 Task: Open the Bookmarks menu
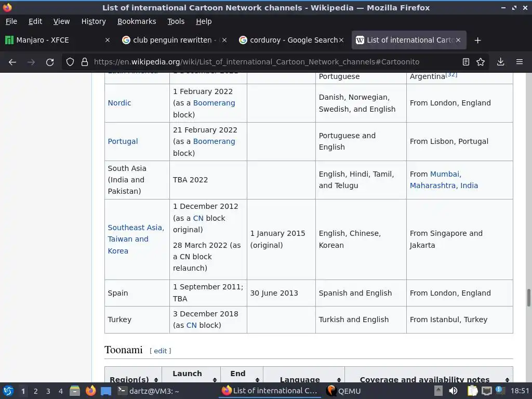[137, 21]
